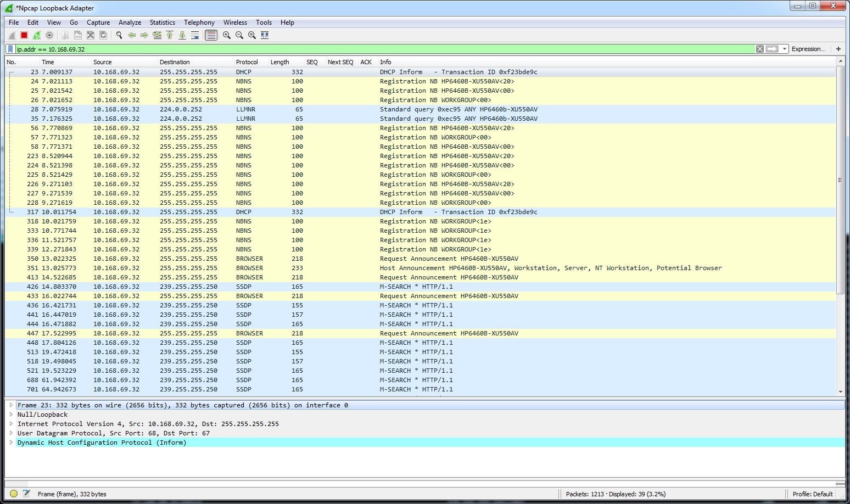Expand Internet Protocol Version 4 details

[11, 424]
